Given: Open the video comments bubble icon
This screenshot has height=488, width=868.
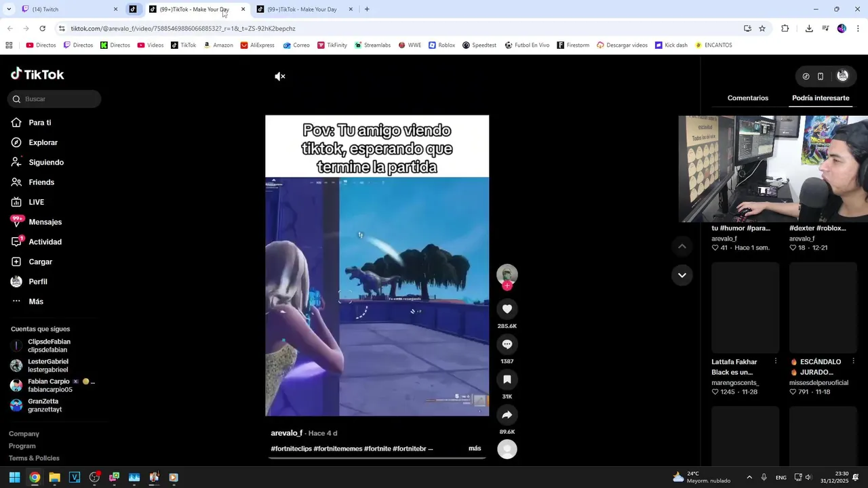Looking at the screenshot, I should 507,344.
